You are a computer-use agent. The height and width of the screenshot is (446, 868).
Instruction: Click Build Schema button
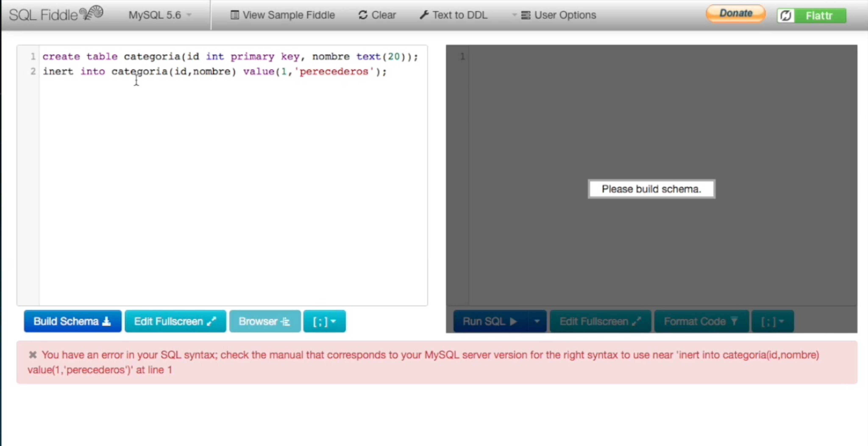coord(72,321)
